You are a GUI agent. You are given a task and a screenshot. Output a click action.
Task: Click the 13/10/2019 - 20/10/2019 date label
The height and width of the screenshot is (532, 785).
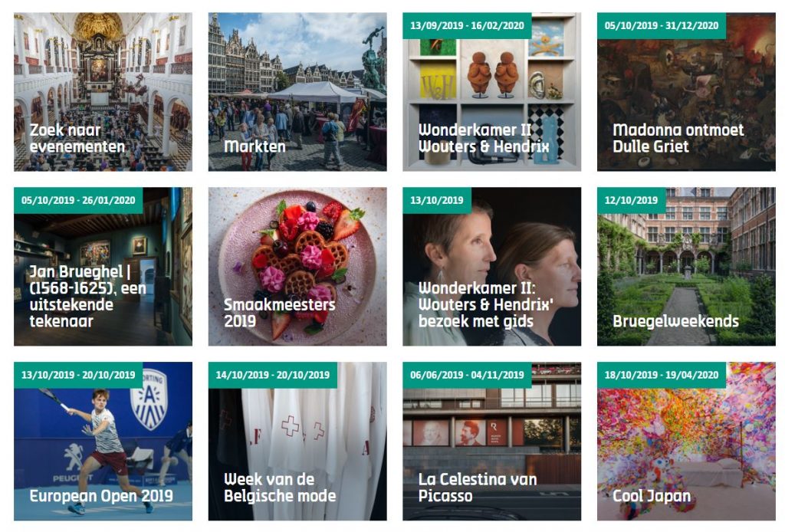pyautogui.click(x=78, y=376)
